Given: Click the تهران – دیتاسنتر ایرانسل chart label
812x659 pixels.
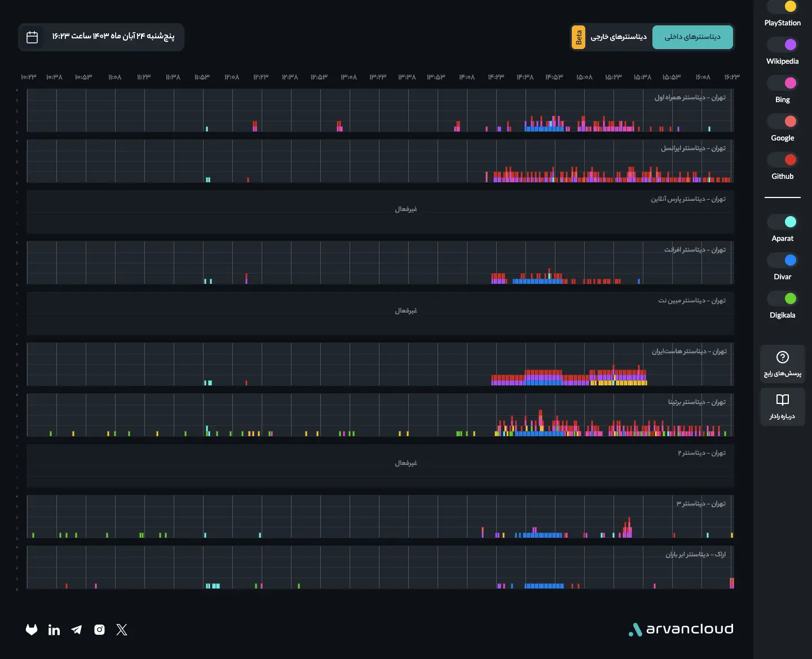Looking at the screenshot, I should pos(693,148).
